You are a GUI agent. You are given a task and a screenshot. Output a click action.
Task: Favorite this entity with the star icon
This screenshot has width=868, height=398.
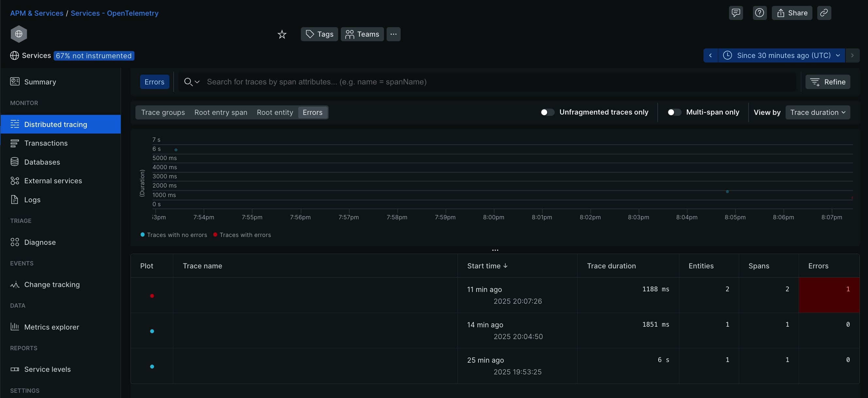282,34
